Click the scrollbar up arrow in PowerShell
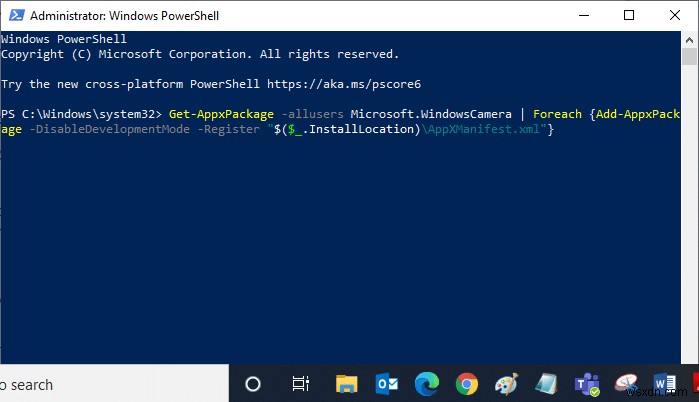 coord(689,40)
